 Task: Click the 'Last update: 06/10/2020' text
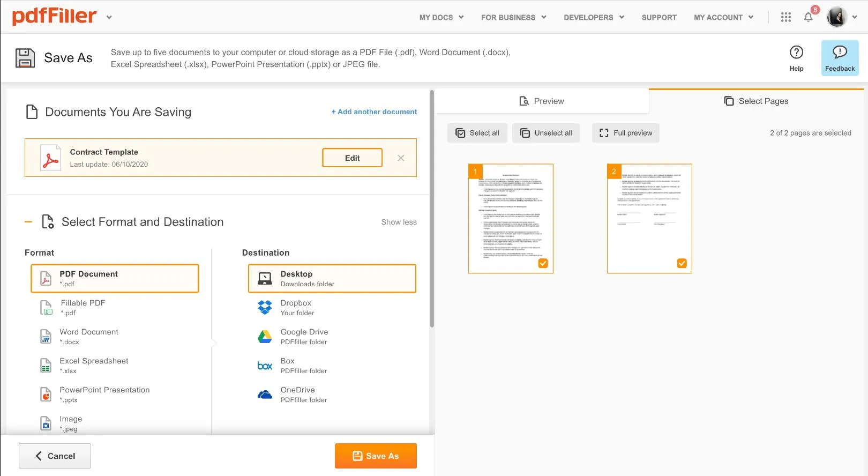pyautogui.click(x=109, y=164)
